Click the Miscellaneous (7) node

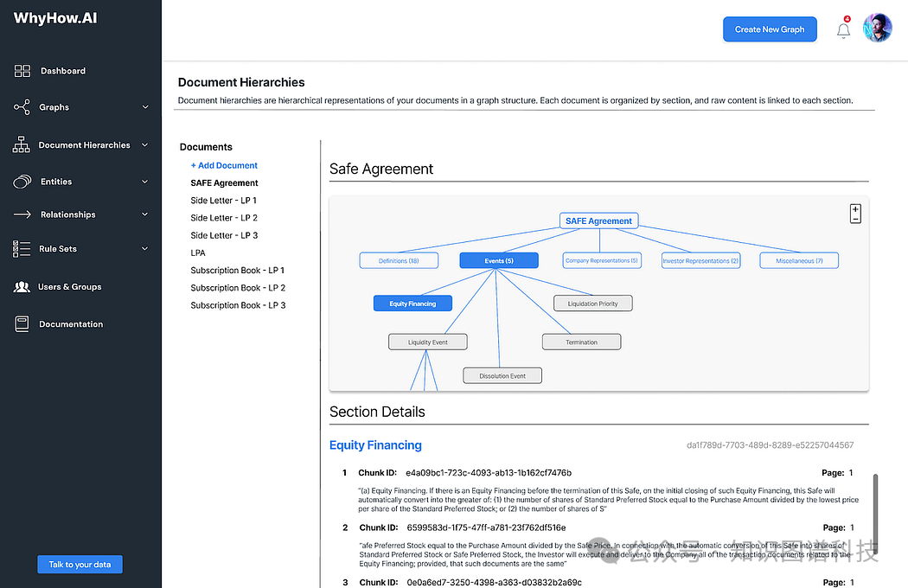coord(799,260)
